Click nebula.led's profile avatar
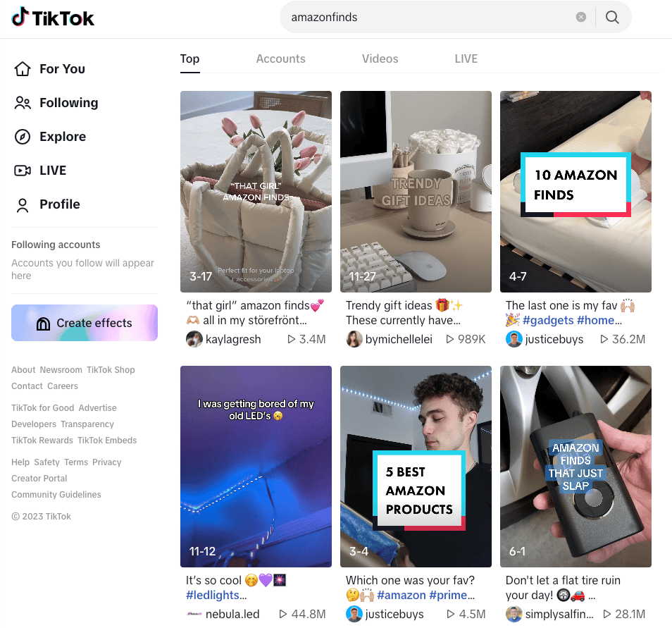Screen dimensions: 672x628 tap(194, 615)
